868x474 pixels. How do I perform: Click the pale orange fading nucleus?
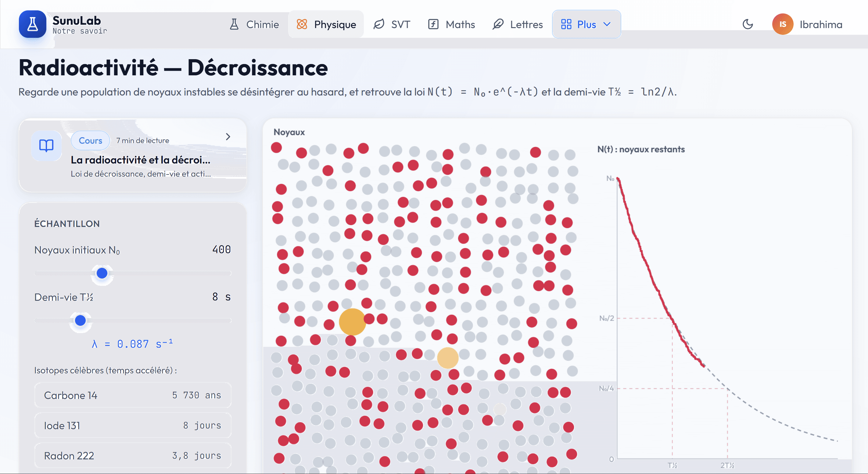447,358
